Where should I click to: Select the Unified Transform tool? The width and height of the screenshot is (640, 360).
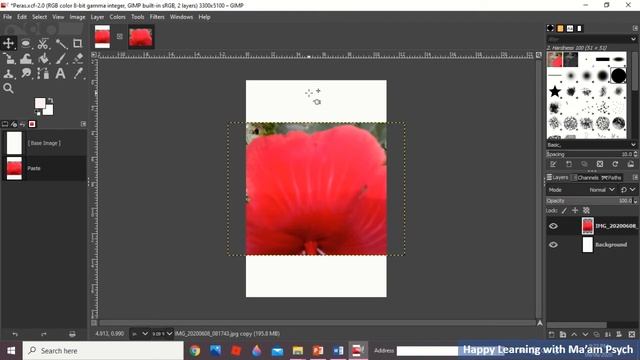[8, 59]
